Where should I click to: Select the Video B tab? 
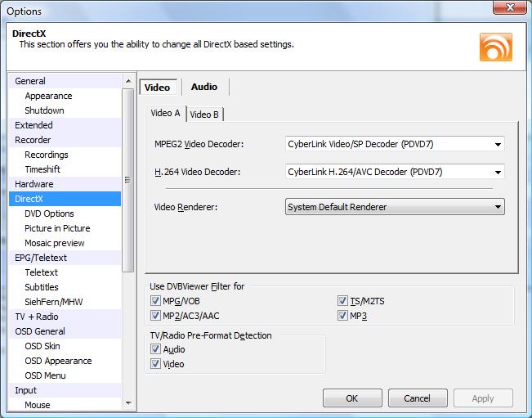204,115
